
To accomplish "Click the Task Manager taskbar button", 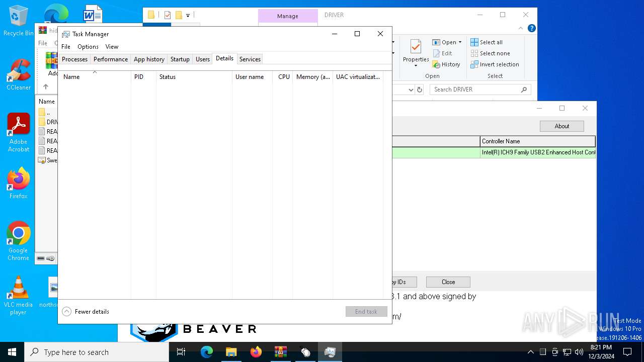I will click(330, 352).
